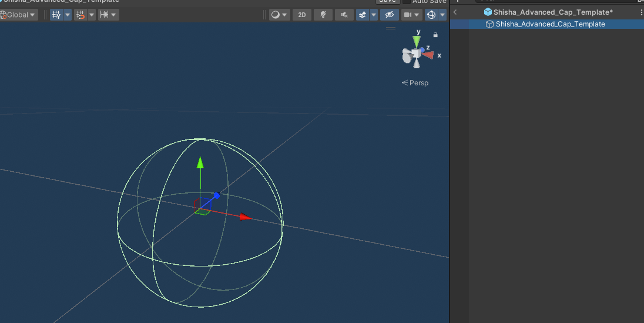The width and height of the screenshot is (644, 323).
Task: Toggle grid snapping magnet icon
Action: tap(80, 15)
